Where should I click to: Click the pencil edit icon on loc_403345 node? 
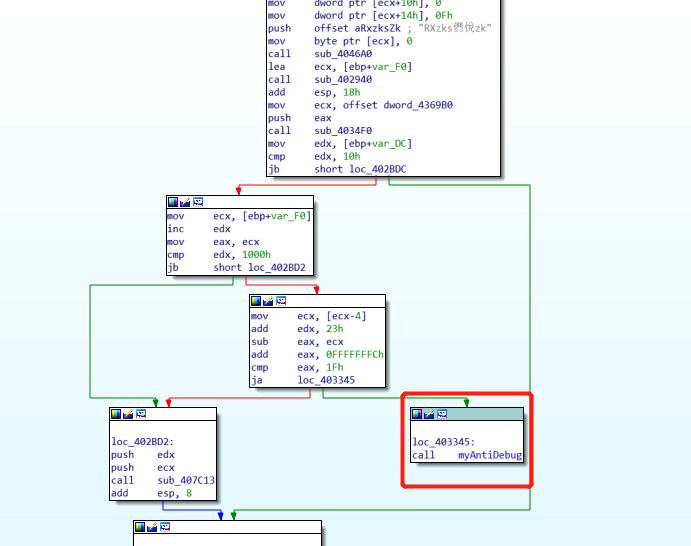(429, 413)
